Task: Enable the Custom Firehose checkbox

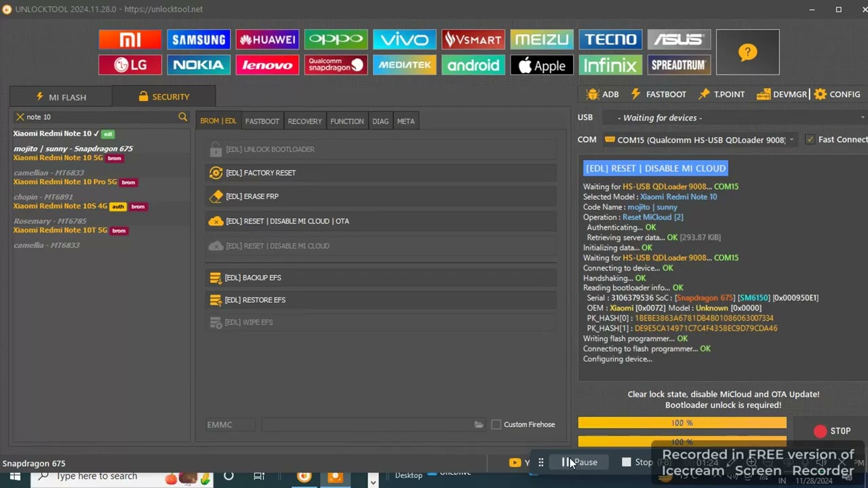Action: (496, 424)
